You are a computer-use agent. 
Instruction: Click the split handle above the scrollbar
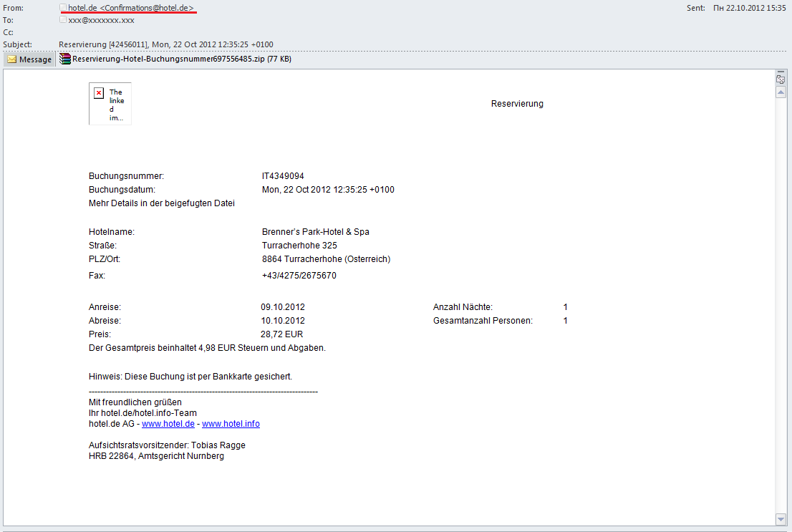781,72
